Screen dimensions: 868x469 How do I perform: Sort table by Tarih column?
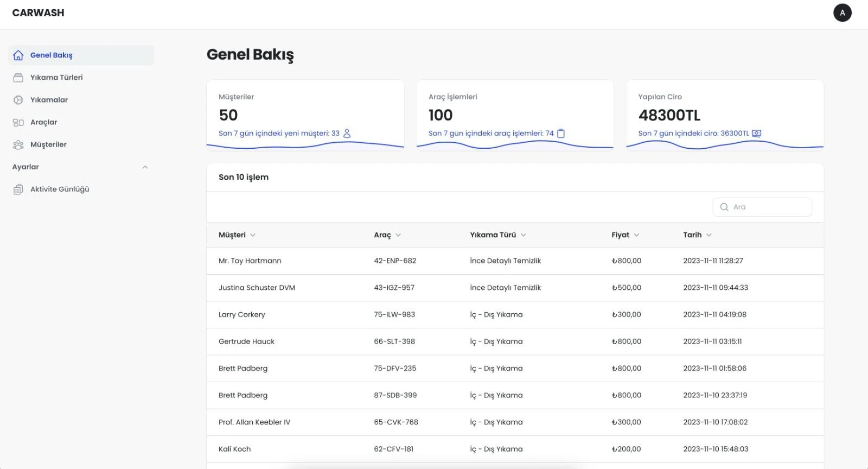coord(697,235)
